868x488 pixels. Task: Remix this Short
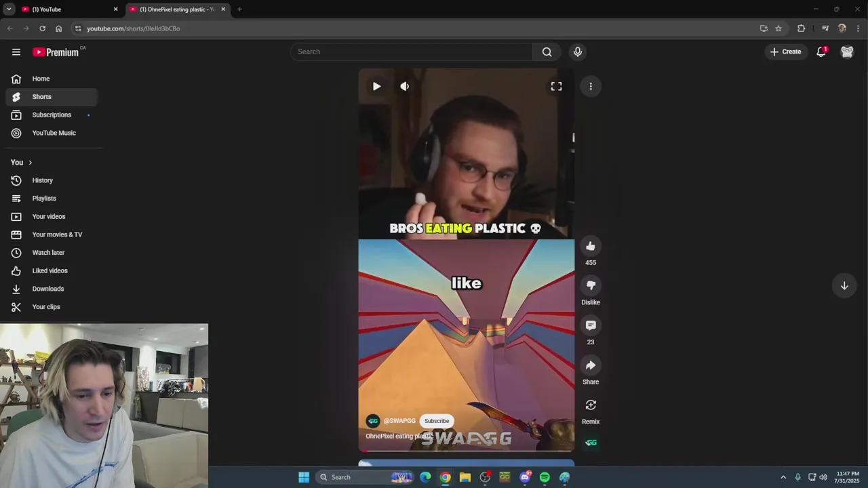[591, 405]
